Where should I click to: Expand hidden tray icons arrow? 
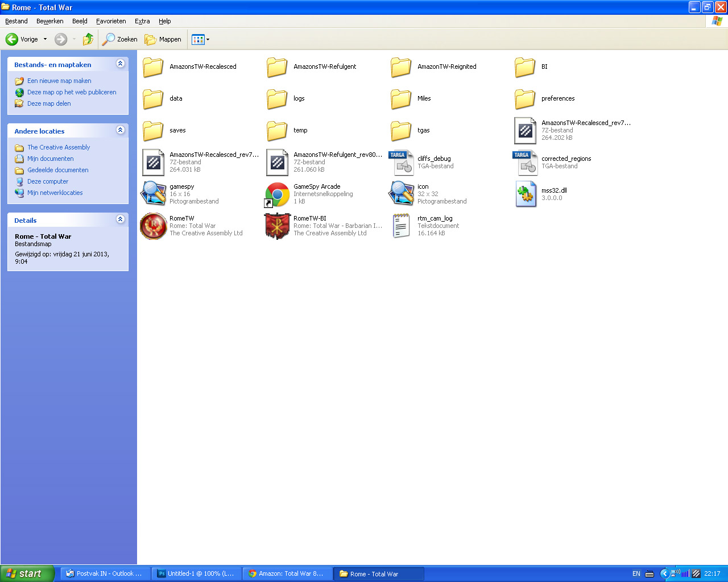(664, 574)
